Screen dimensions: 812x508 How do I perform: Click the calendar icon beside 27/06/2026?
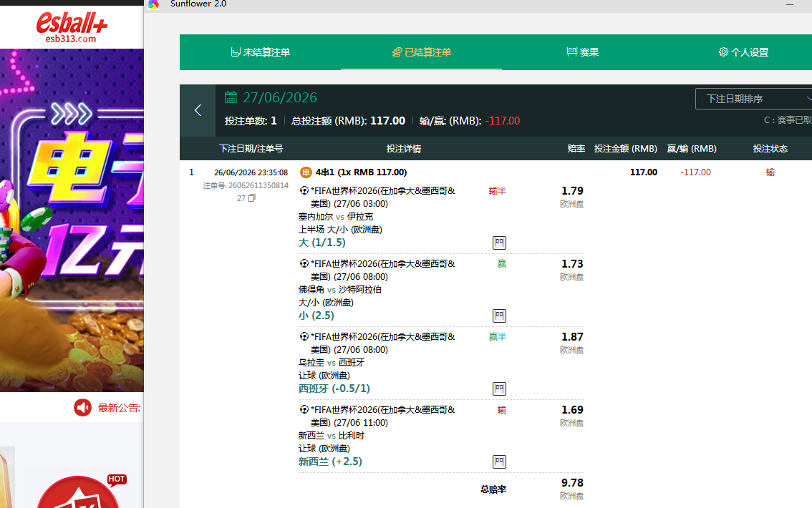coord(231,97)
